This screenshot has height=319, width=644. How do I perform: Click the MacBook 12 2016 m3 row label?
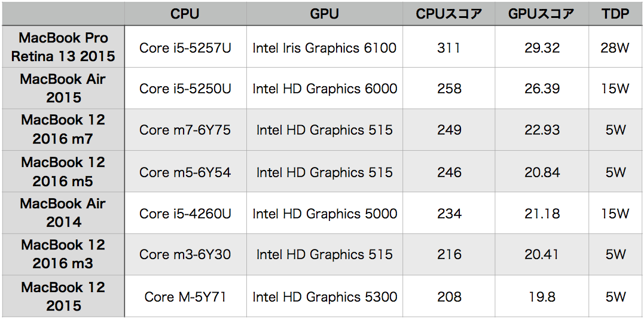63,254
